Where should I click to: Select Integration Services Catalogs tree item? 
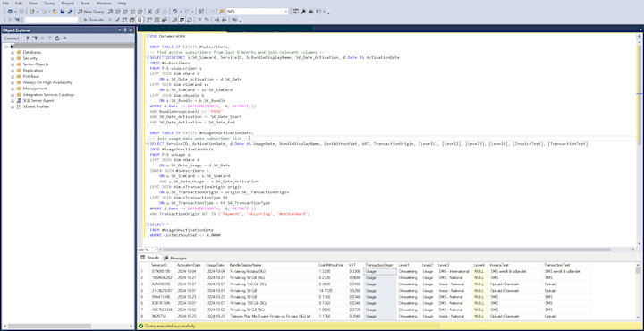pos(48,95)
